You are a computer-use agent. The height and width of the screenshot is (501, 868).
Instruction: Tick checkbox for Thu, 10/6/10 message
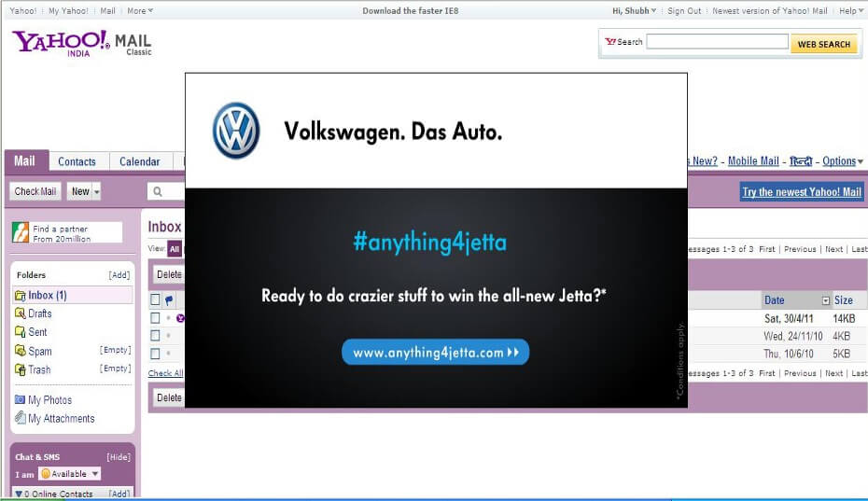point(155,354)
